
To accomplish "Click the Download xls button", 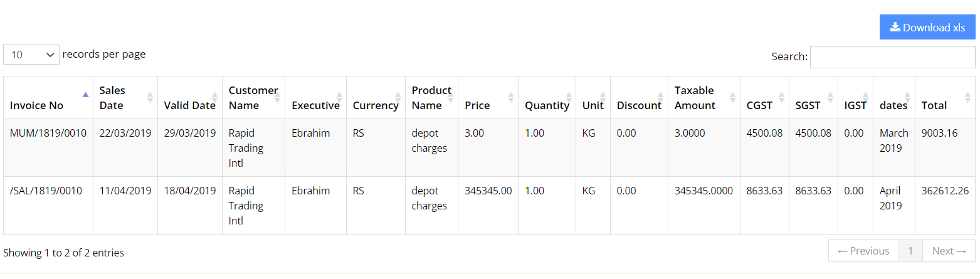I will coord(927,27).
